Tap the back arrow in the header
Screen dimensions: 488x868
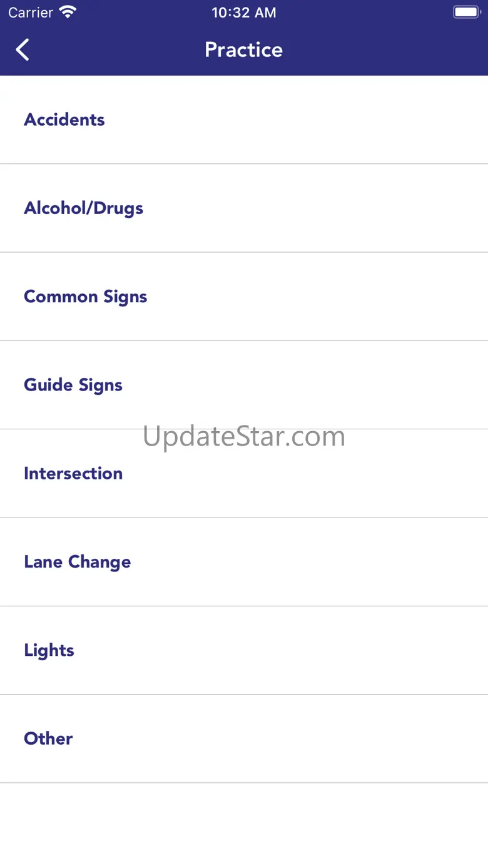point(23,50)
